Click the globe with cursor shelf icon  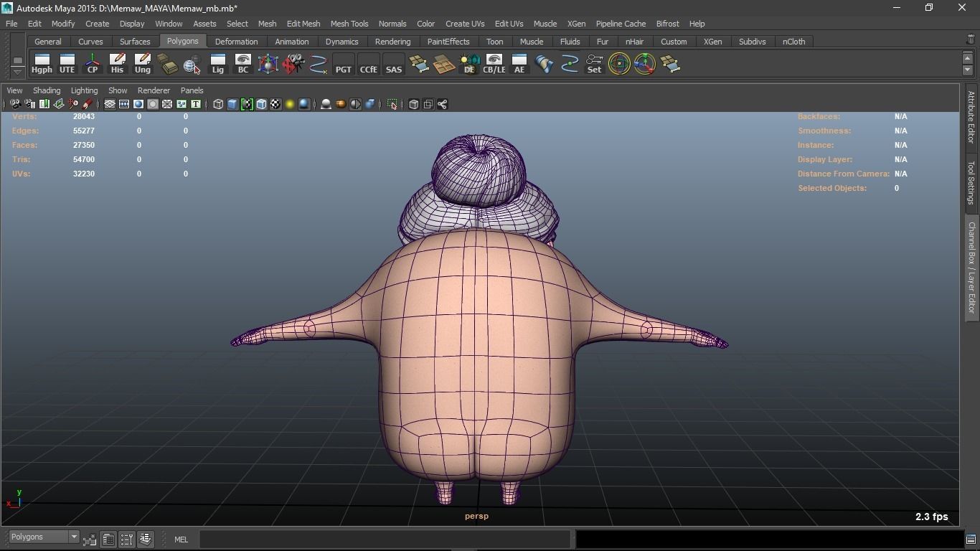click(192, 64)
